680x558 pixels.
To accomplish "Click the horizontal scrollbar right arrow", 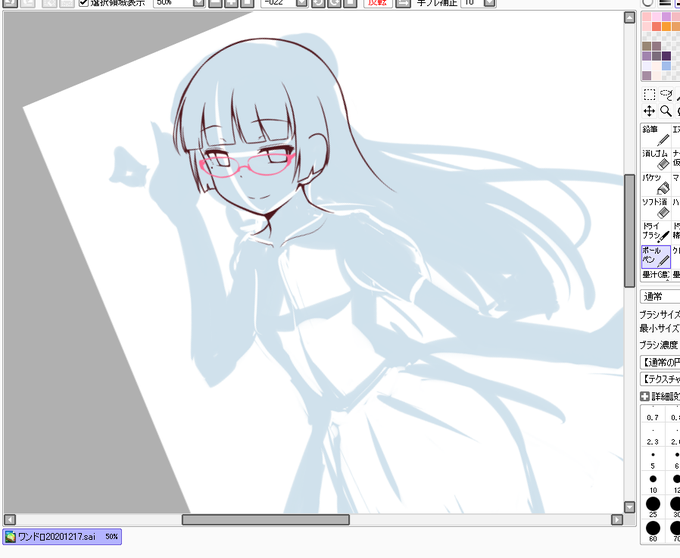I will [x=617, y=519].
